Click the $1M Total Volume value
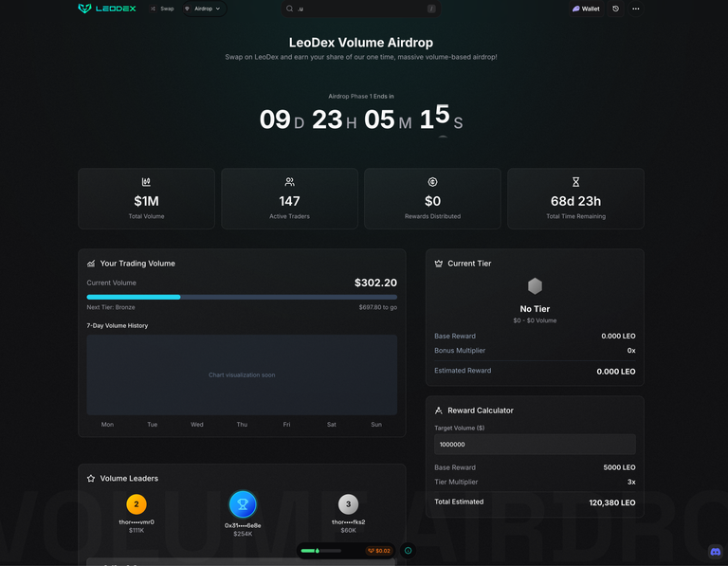The height and width of the screenshot is (566, 728). pyautogui.click(x=146, y=201)
